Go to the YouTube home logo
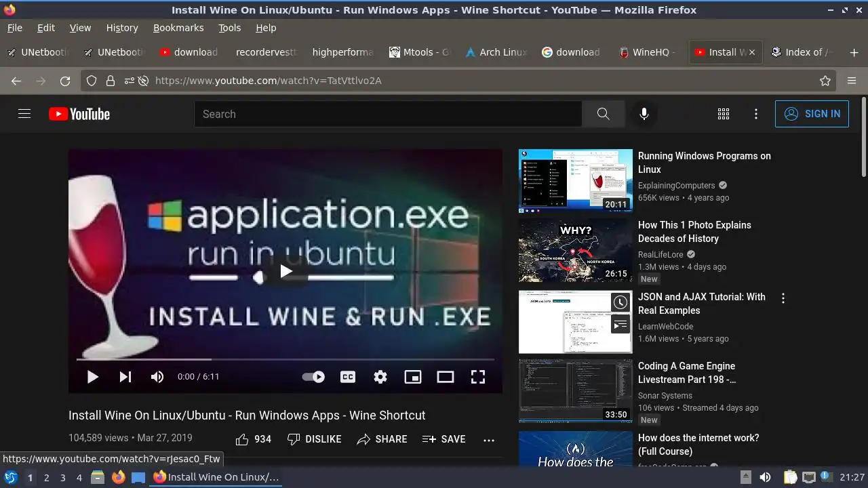 79,114
